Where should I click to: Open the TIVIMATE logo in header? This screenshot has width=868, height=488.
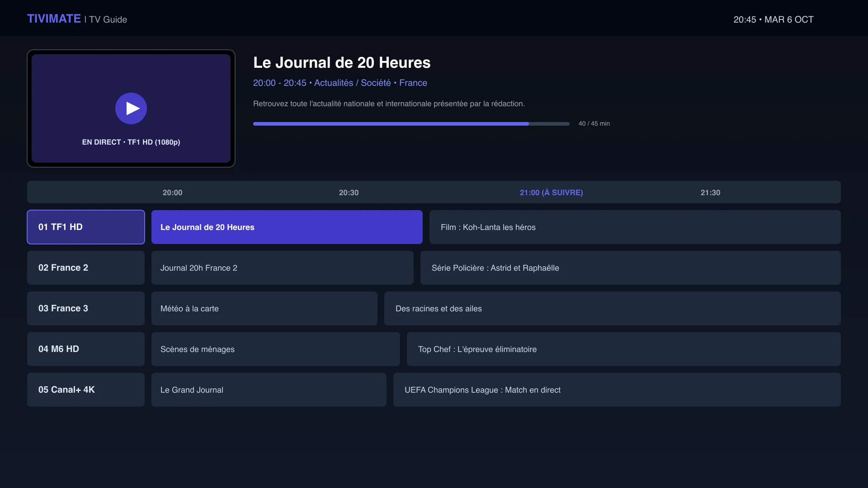coord(54,19)
